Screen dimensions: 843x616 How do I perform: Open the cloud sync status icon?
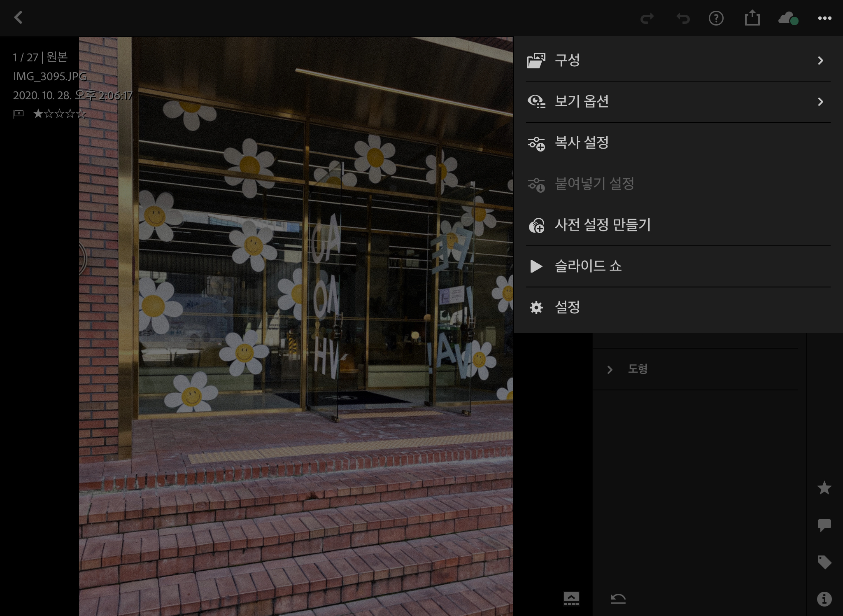pyautogui.click(x=788, y=19)
